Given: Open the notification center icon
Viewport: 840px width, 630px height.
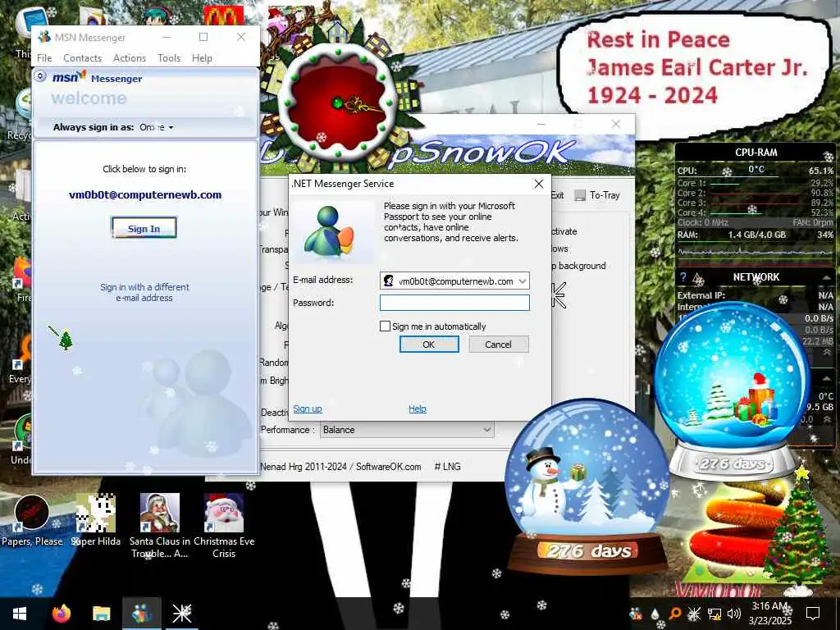Looking at the screenshot, I should [813, 614].
